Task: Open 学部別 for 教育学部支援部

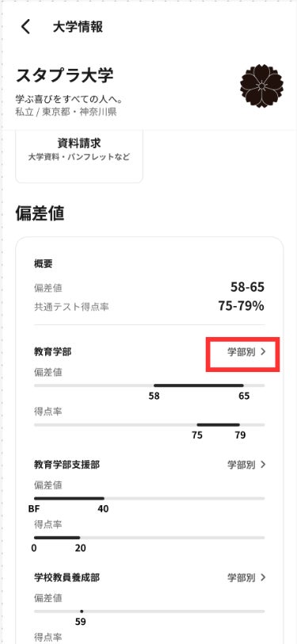Action: click(246, 465)
